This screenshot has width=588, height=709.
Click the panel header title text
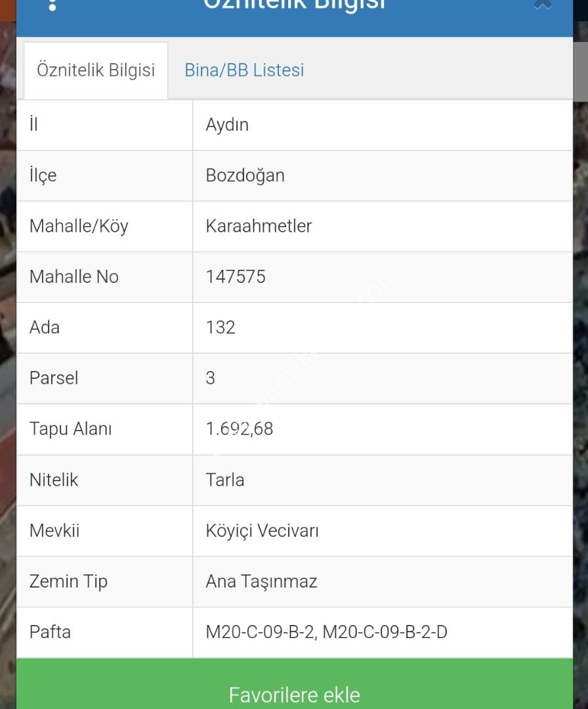294,5
